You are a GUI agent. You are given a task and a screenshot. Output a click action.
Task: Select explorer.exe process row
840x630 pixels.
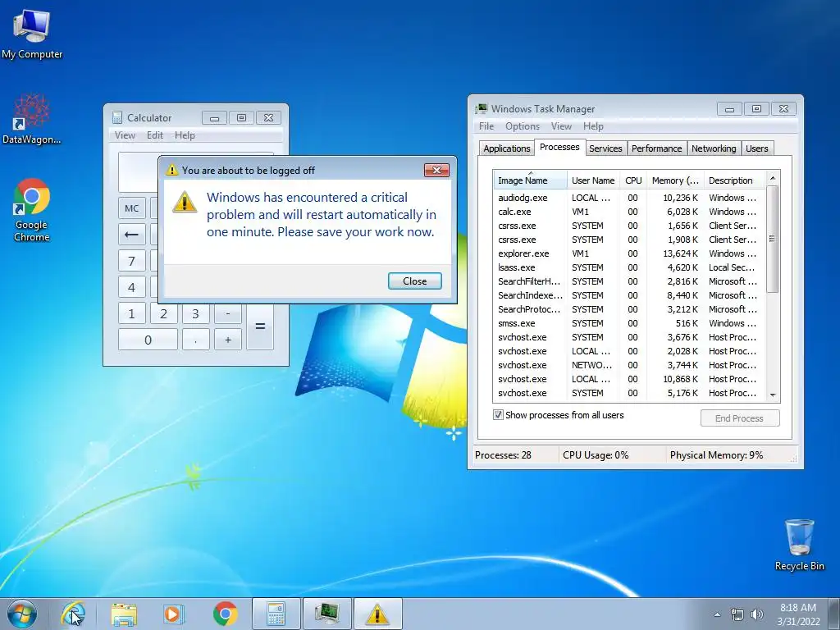[629, 253]
